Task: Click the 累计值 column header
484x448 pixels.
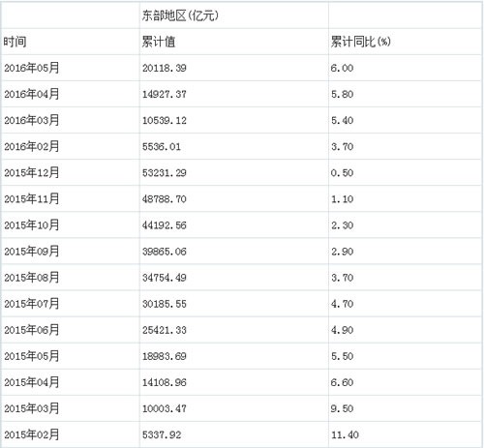Action: point(159,42)
